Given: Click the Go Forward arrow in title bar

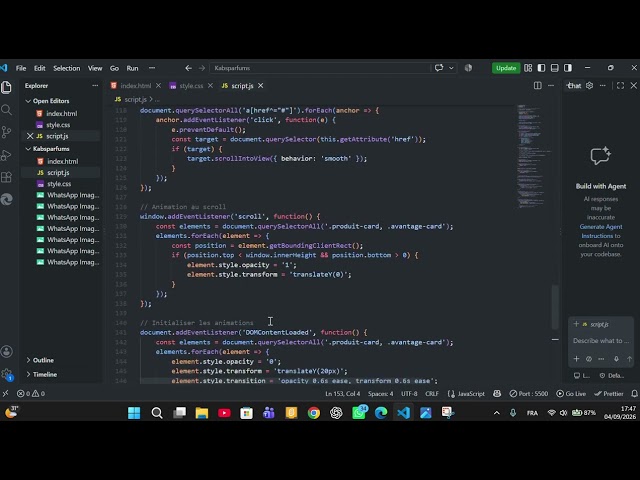Looking at the screenshot, I should (x=202, y=68).
